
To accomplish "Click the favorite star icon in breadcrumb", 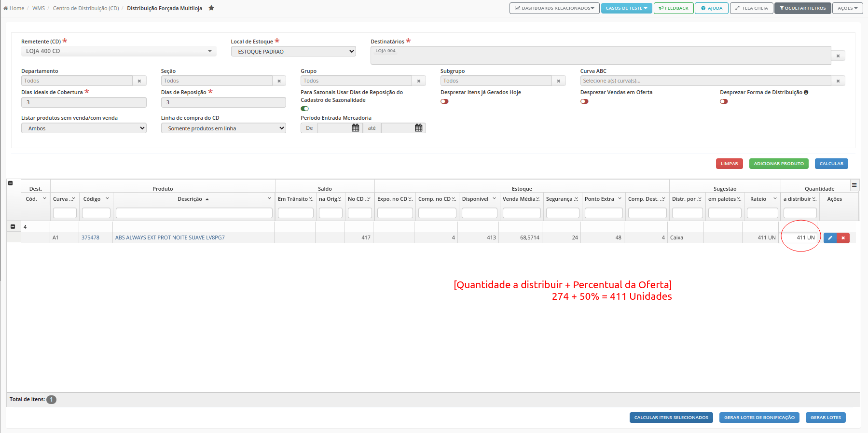I will coord(211,8).
